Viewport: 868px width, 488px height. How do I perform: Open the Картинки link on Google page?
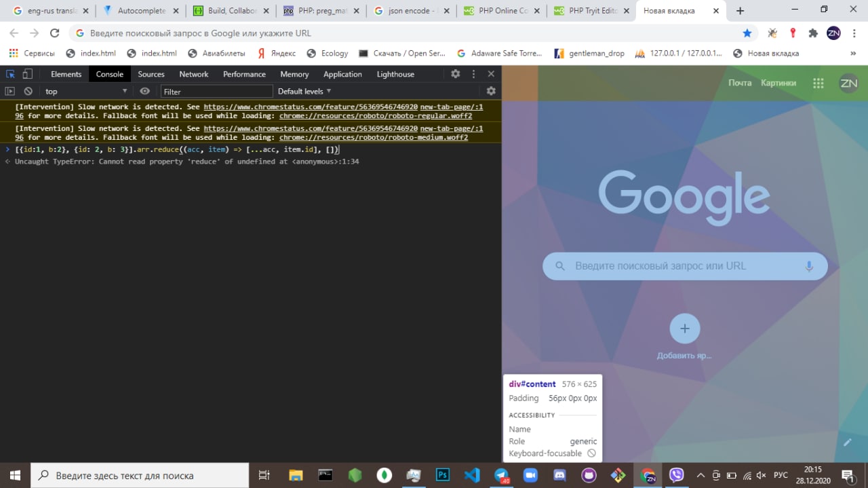pos(778,83)
